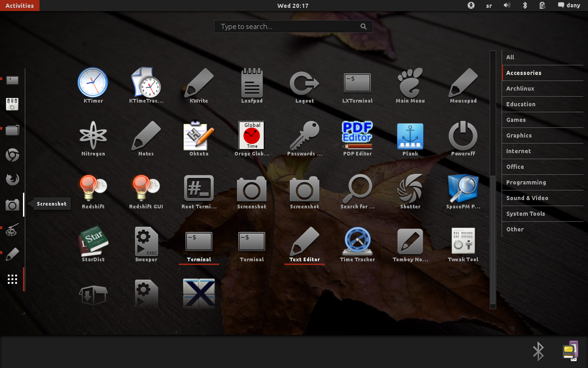The width and height of the screenshot is (588, 368).
Task: Click Bluetooth indicator in top bar
Action: tap(525, 6)
